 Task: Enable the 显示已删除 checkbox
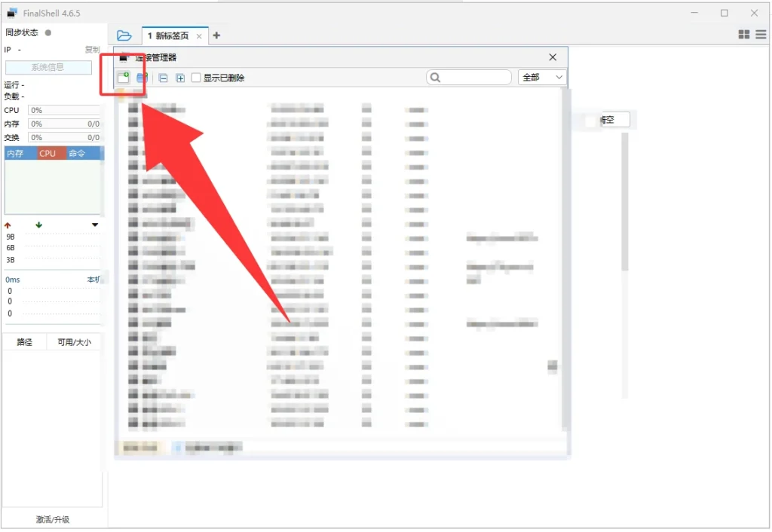[196, 78]
